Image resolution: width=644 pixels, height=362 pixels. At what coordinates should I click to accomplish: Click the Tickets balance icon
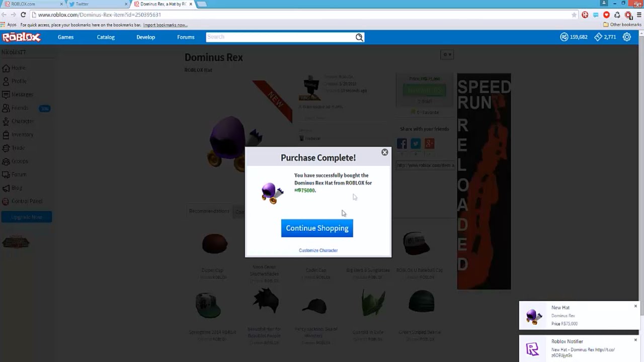598,37
